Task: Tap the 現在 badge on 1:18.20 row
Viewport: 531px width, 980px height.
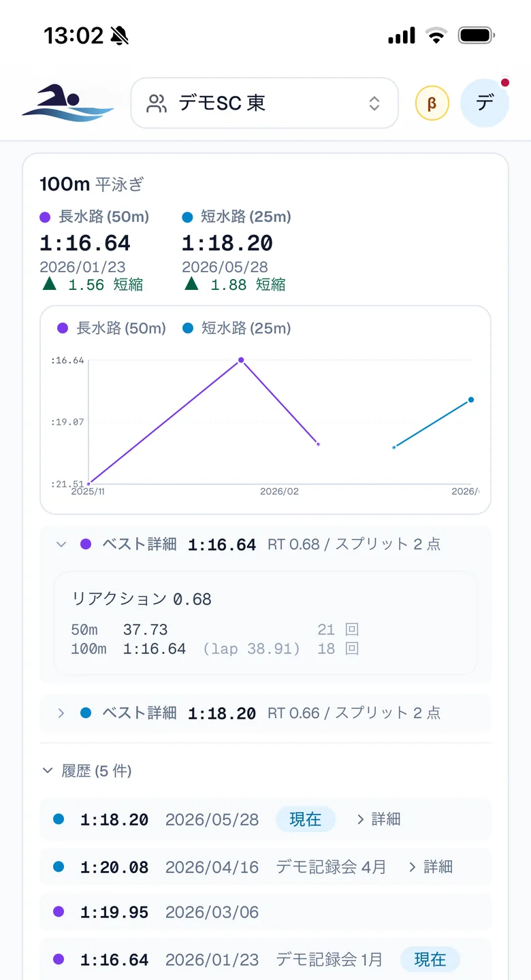Action: click(x=306, y=819)
